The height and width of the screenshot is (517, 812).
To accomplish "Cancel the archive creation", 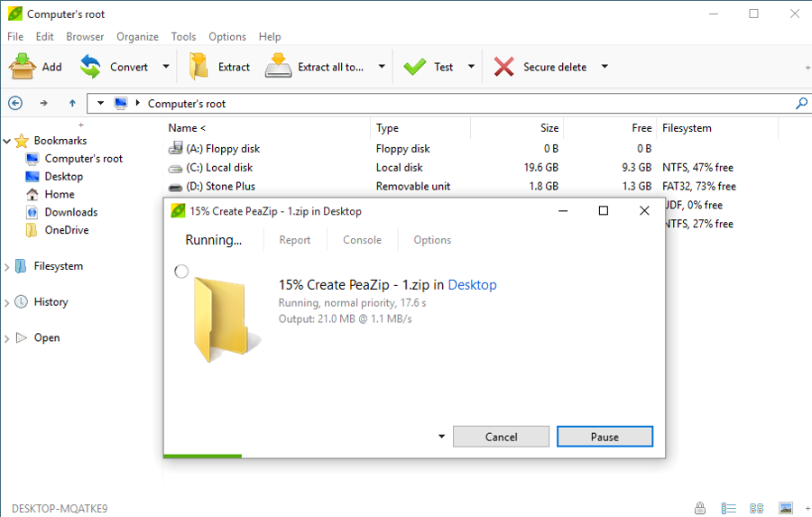I will click(x=501, y=437).
